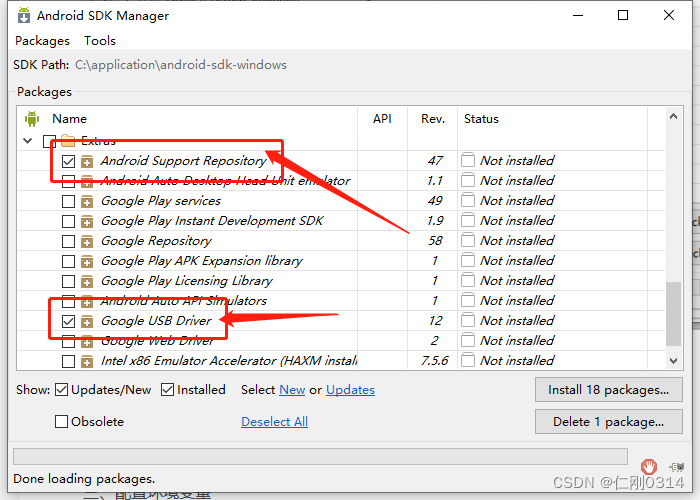Uncheck Android Support Repository checkbox
Screen dimensions: 700x500
point(68,161)
